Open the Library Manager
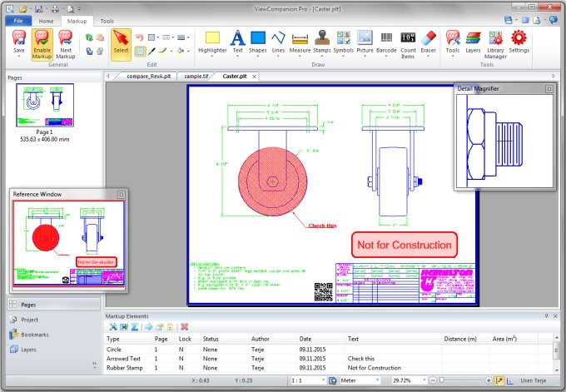This screenshot has width=566, height=392. 495,38
